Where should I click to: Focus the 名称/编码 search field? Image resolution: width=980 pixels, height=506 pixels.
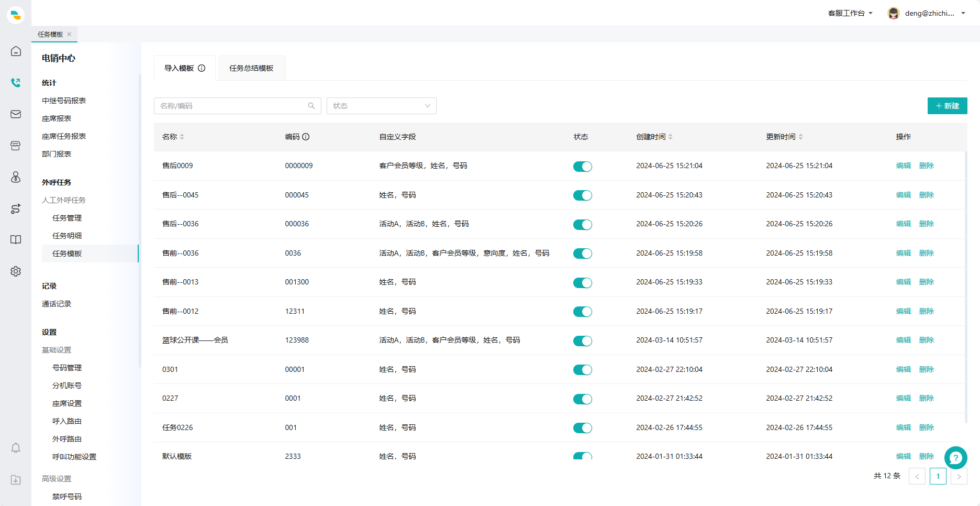238,106
